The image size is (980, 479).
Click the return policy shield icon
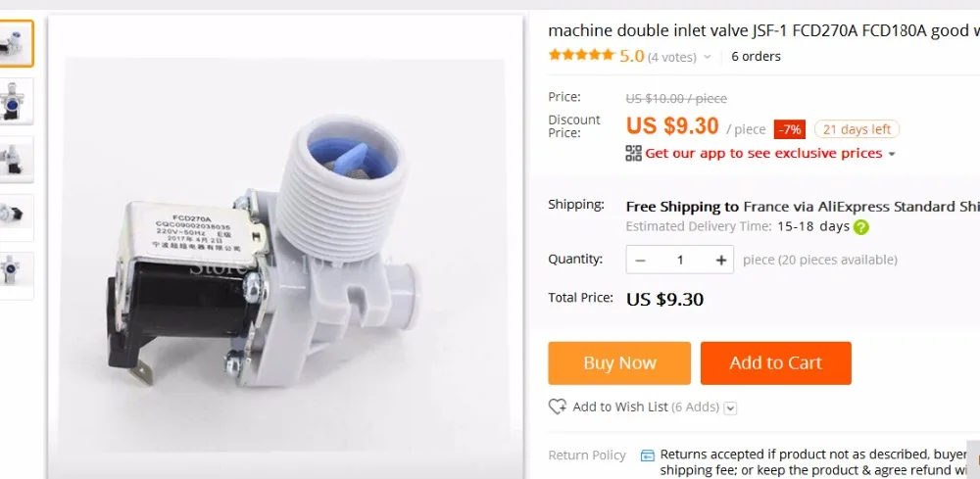(x=648, y=455)
